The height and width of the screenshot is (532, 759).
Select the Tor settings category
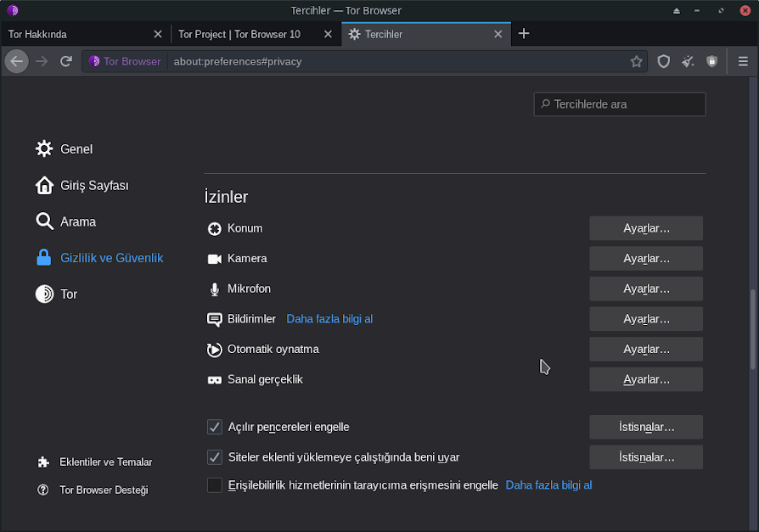68,294
